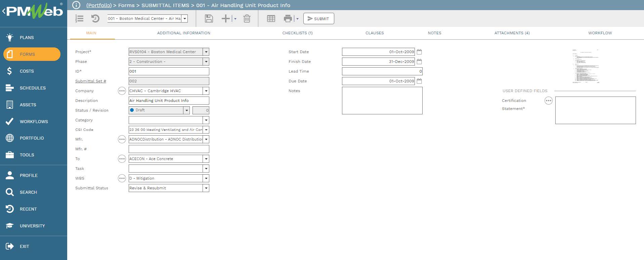The height and width of the screenshot is (260, 644).
Task: Open the attached document thumbnail preview
Action: [x=586, y=66]
